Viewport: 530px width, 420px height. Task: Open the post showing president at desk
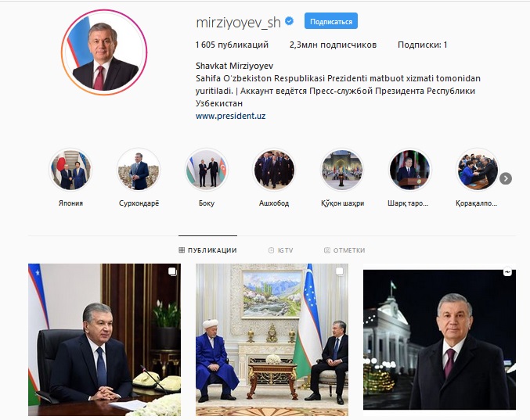pos(104,339)
